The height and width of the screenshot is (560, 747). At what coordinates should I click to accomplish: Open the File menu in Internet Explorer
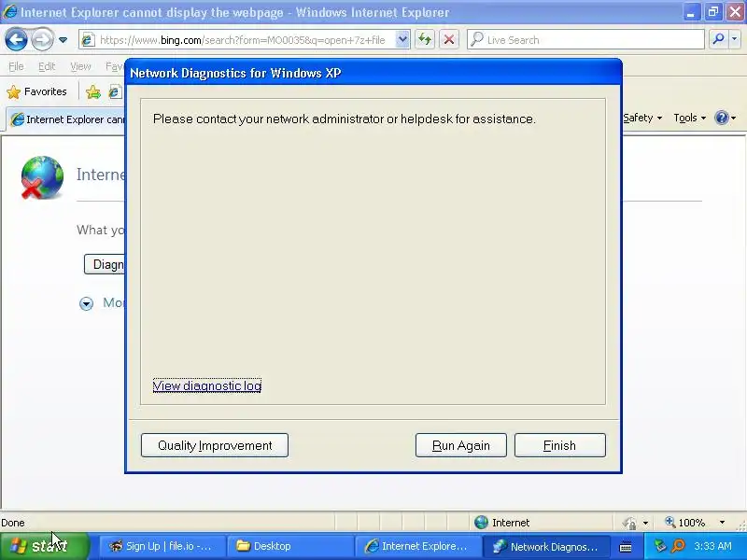(16, 66)
